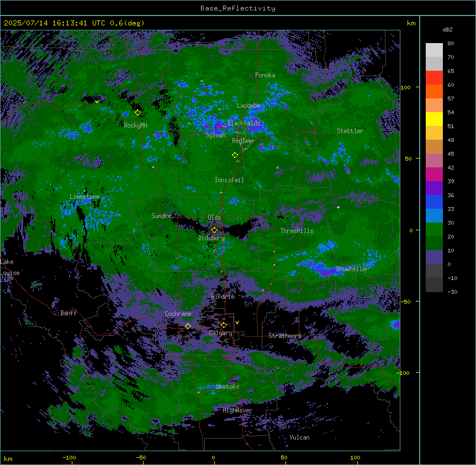Select the Cochrane label

178,314
